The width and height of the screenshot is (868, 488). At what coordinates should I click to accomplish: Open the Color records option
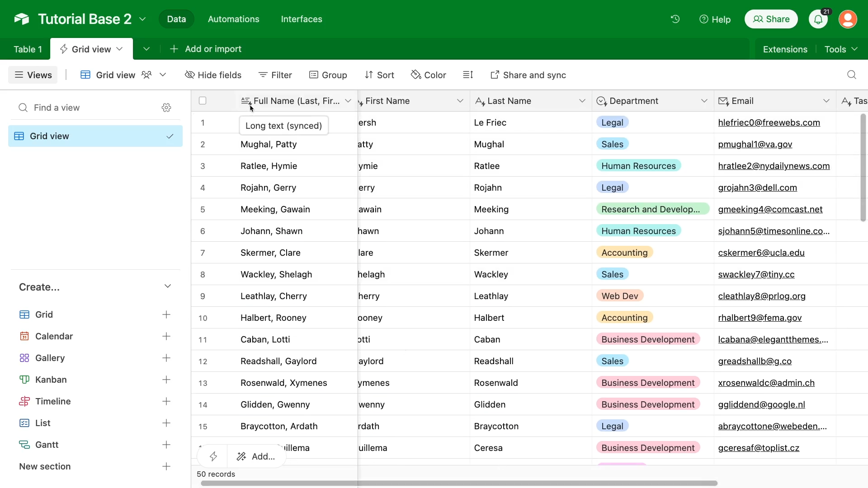point(429,75)
